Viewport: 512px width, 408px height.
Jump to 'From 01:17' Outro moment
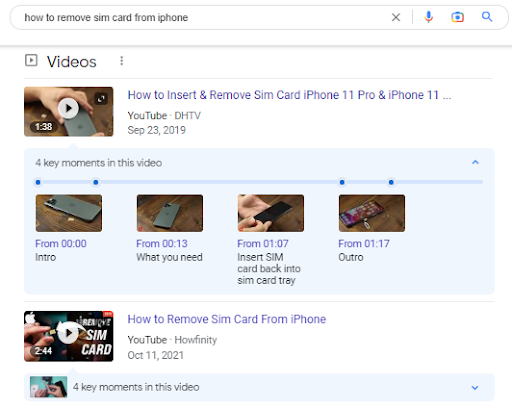tap(364, 244)
